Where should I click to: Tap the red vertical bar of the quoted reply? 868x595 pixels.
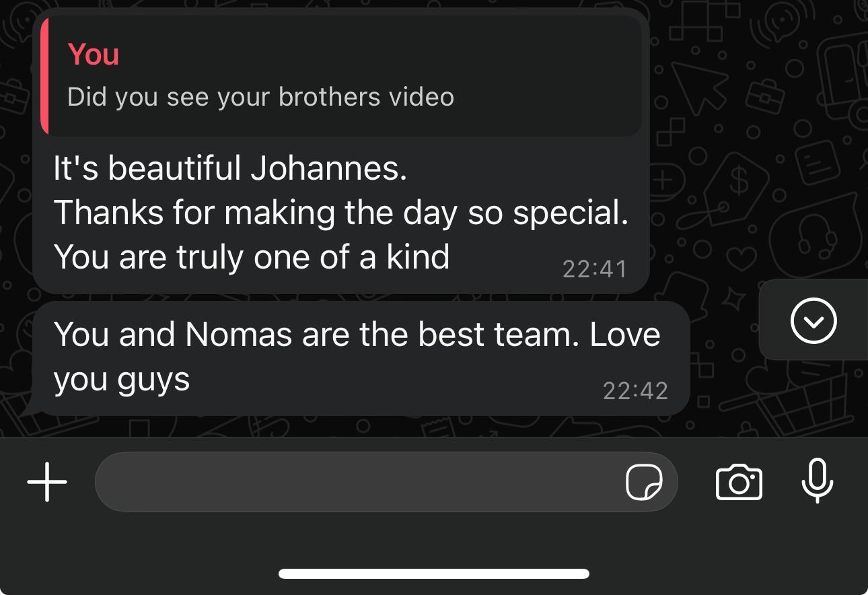44,75
